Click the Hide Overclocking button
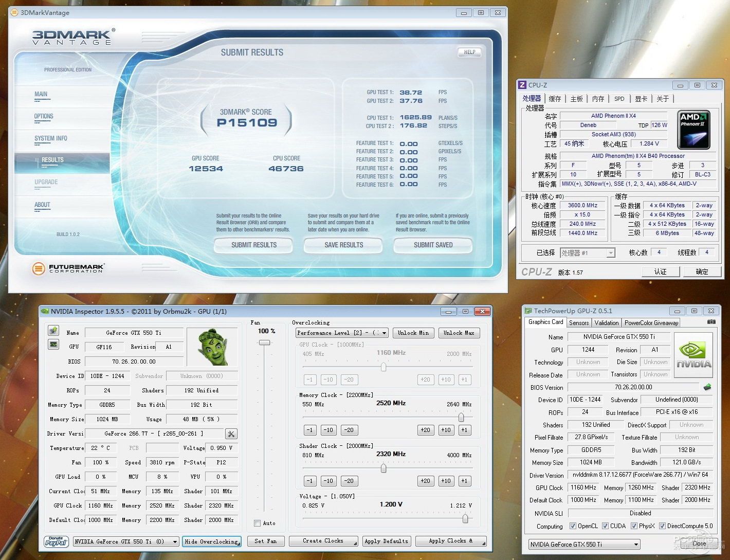 coord(211,541)
